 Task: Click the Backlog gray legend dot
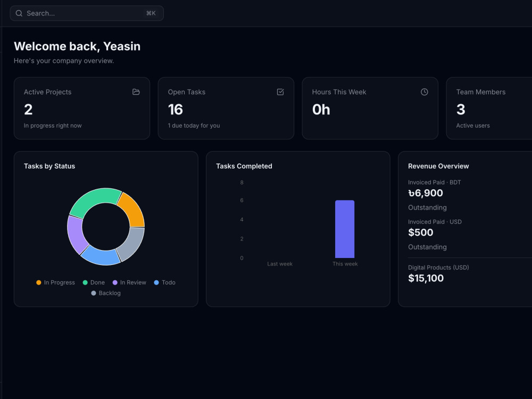click(94, 293)
